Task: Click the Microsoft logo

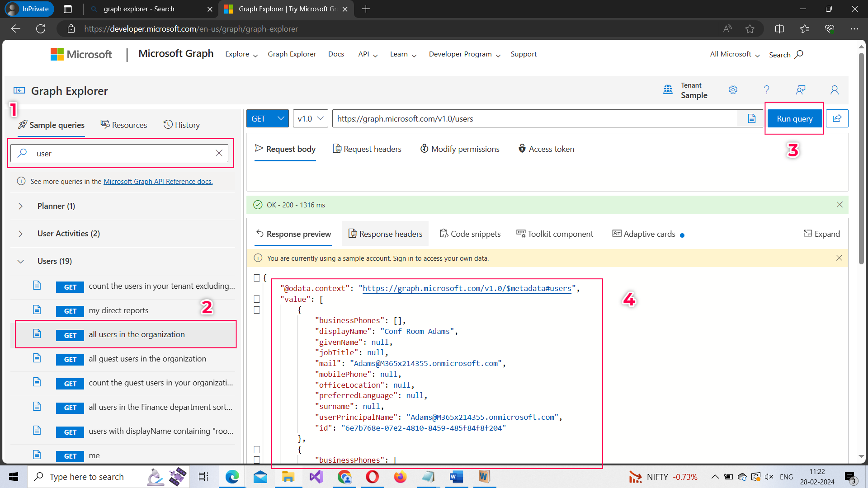Action: [81, 54]
